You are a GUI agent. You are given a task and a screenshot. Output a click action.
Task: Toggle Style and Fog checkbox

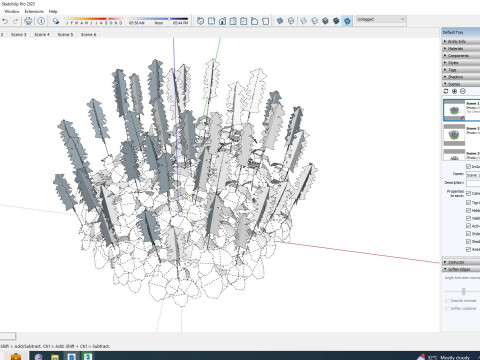468,234
